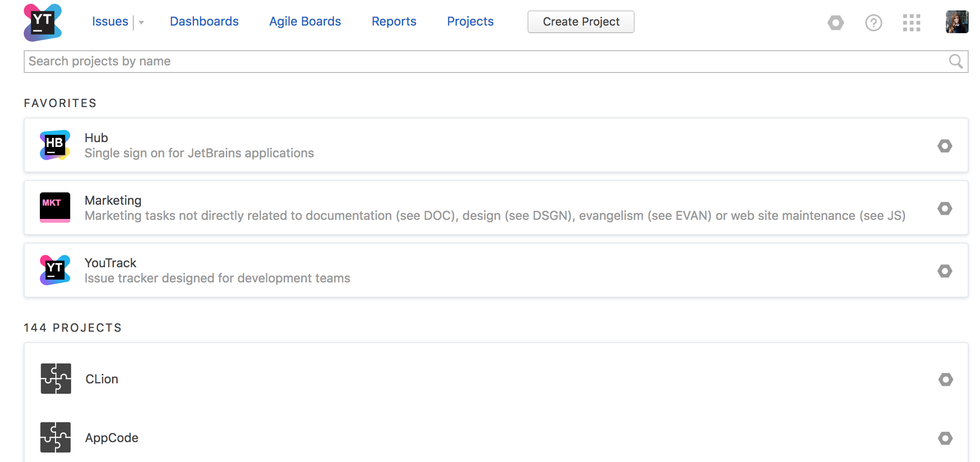Click the CLion puzzle piece icon
Viewport: 980px width, 462px height.
[56, 379]
